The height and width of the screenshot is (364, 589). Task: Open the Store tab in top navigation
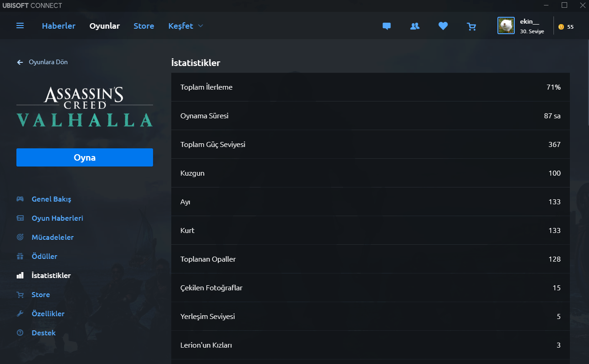pos(144,26)
